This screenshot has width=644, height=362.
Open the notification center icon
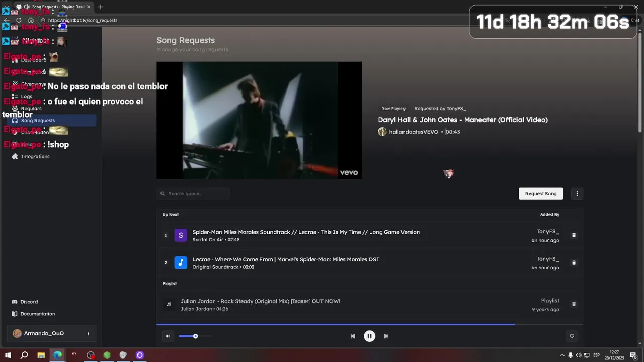(633, 355)
